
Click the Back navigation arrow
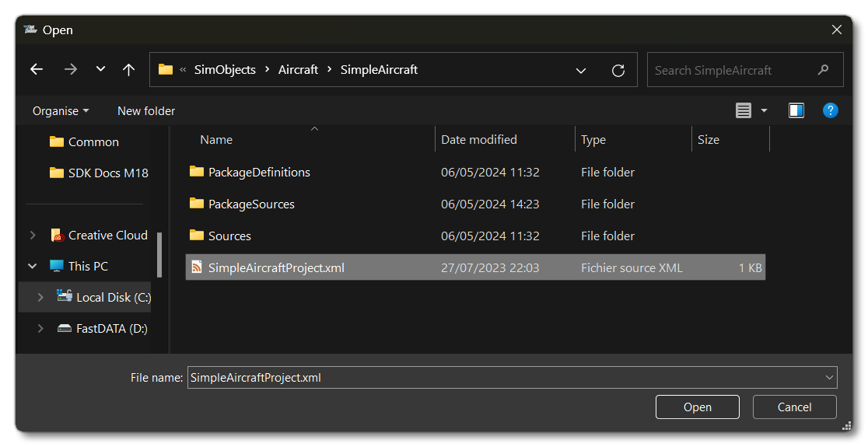coord(37,69)
